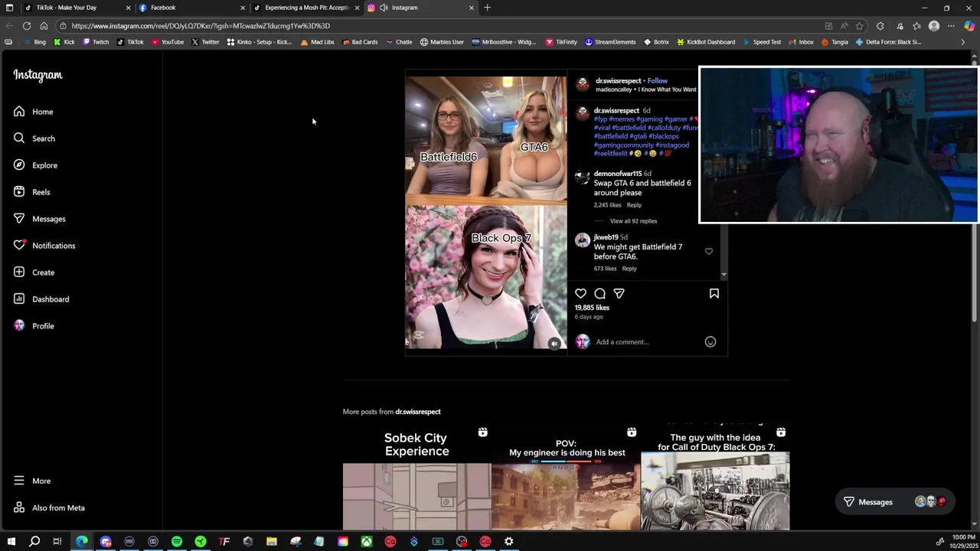
Task: View all 92 replies
Action: [x=633, y=221]
